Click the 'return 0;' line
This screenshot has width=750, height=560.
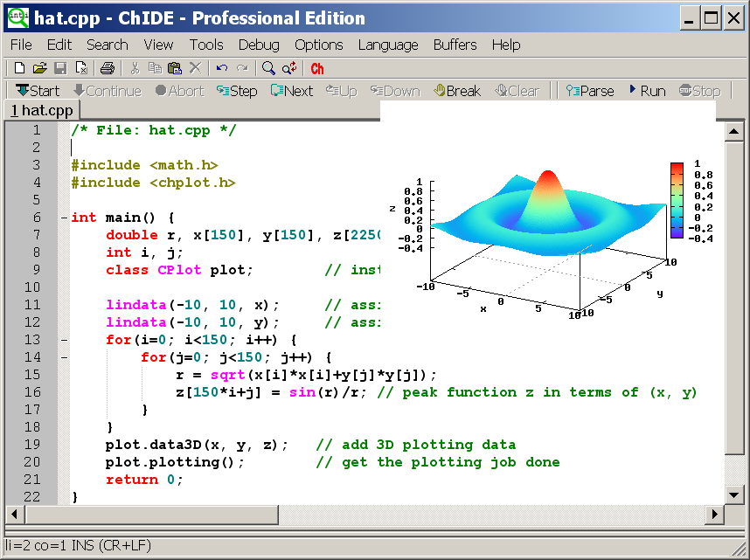click(x=144, y=480)
